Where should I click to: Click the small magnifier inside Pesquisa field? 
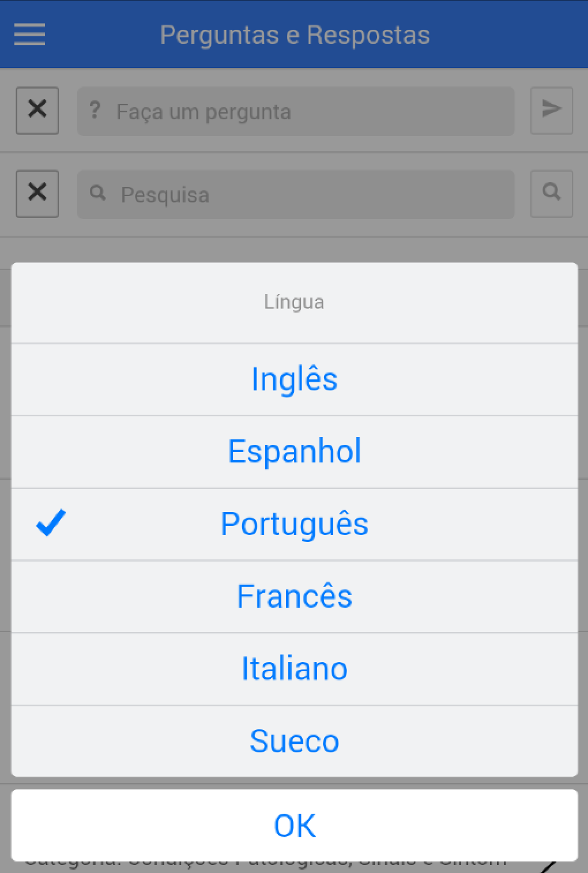tap(98, 193)
